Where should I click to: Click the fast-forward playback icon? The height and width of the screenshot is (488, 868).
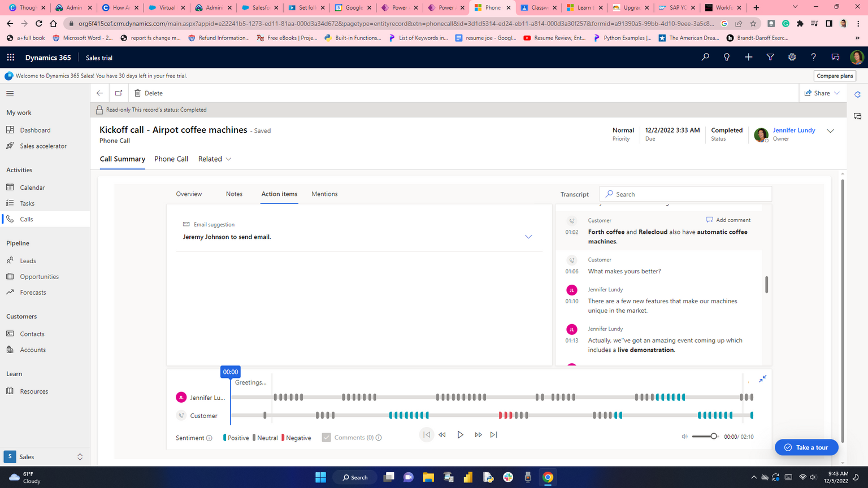(x=478, y=435)
